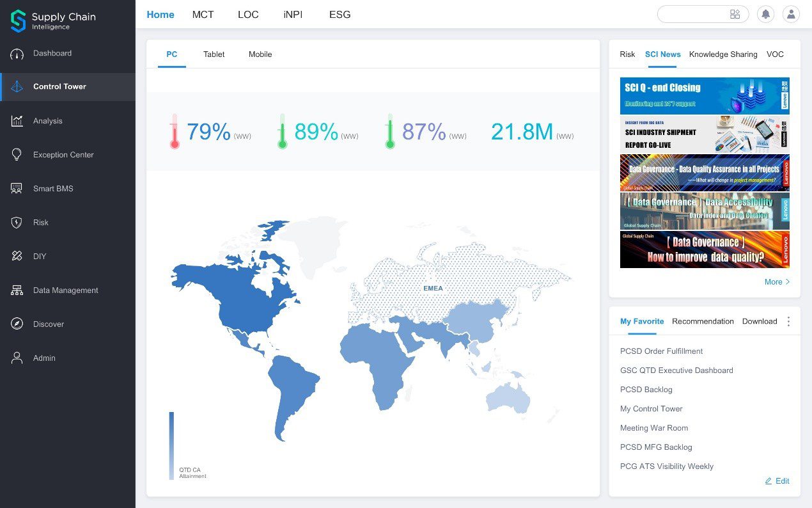Viewport: 812px width, 508px height.
Task: Select the Control Tower sidebar icon
Action: tap(16, 86)
